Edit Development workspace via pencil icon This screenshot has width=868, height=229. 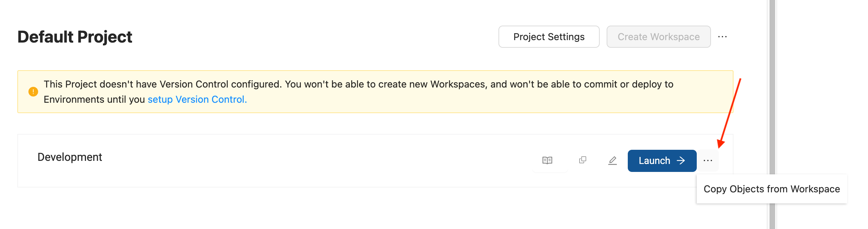click(x=613, y=161)
